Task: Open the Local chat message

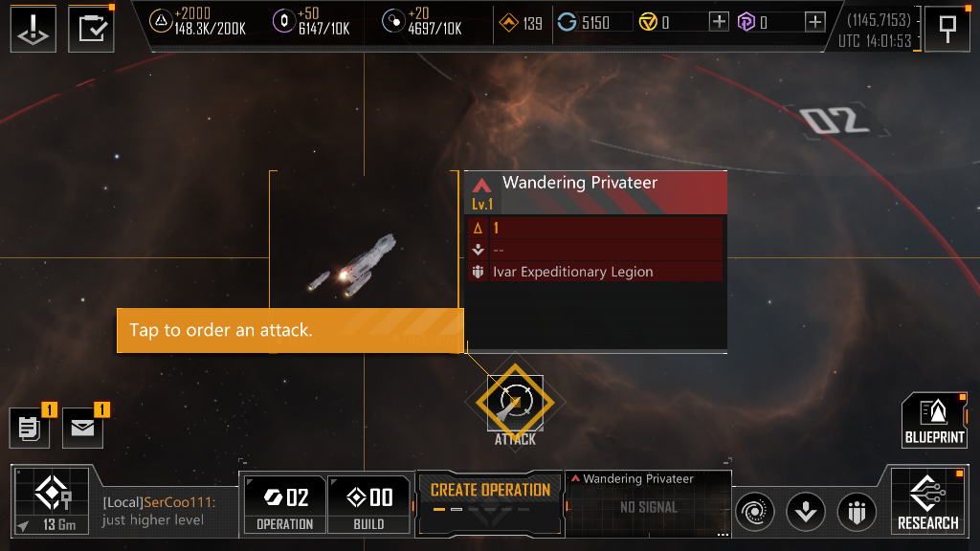Action: click(160, 511)
